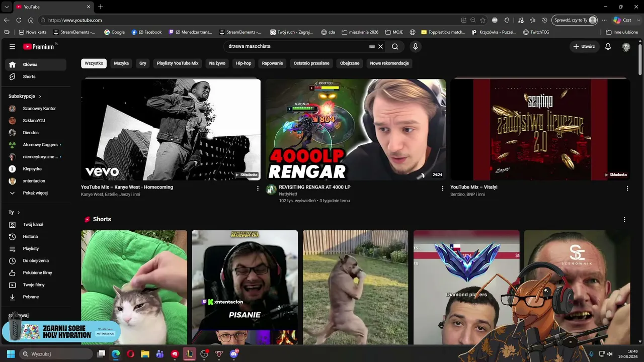
Task: Open the on-screen keyboard icon in search box
Action: point(372,46)
